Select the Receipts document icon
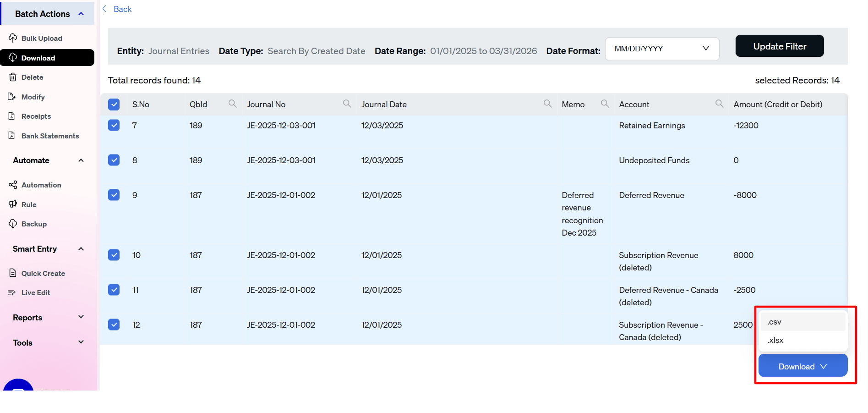 [13, 116]
